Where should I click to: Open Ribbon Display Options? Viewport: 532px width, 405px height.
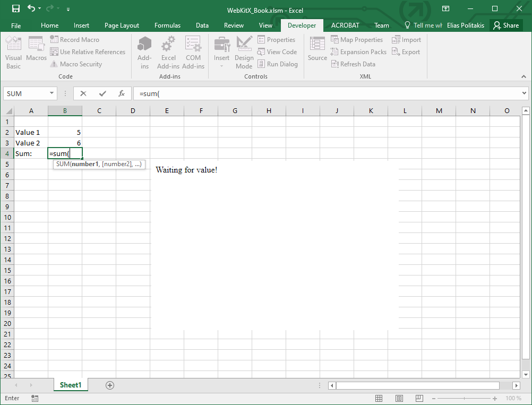[x=445, y=9]
